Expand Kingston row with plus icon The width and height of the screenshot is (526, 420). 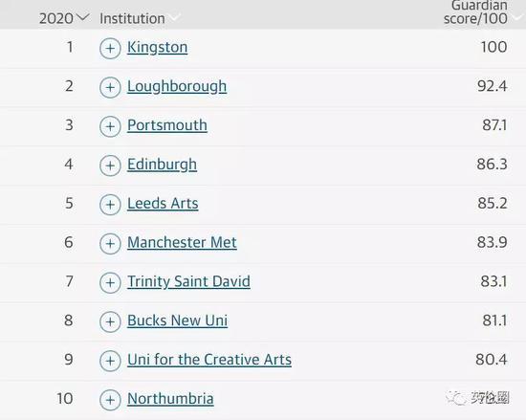tap(110, 48)
